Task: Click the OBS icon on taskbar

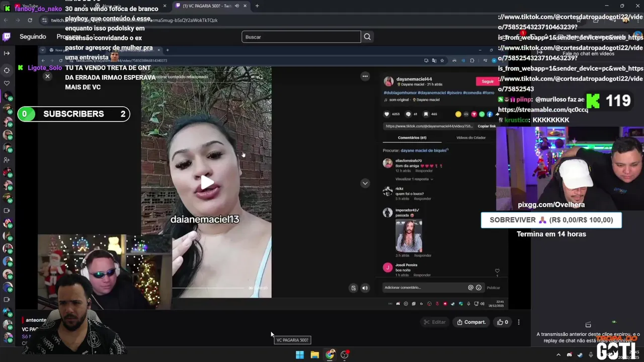Action: [345, 355]
